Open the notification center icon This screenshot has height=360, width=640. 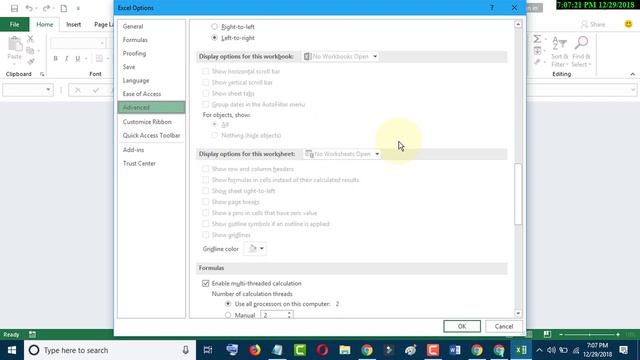[624, 350]
